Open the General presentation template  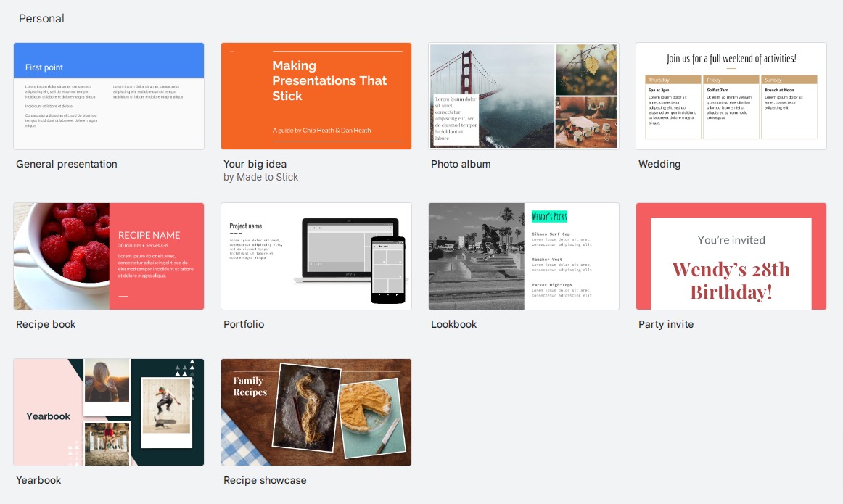[x=108, y=96]
